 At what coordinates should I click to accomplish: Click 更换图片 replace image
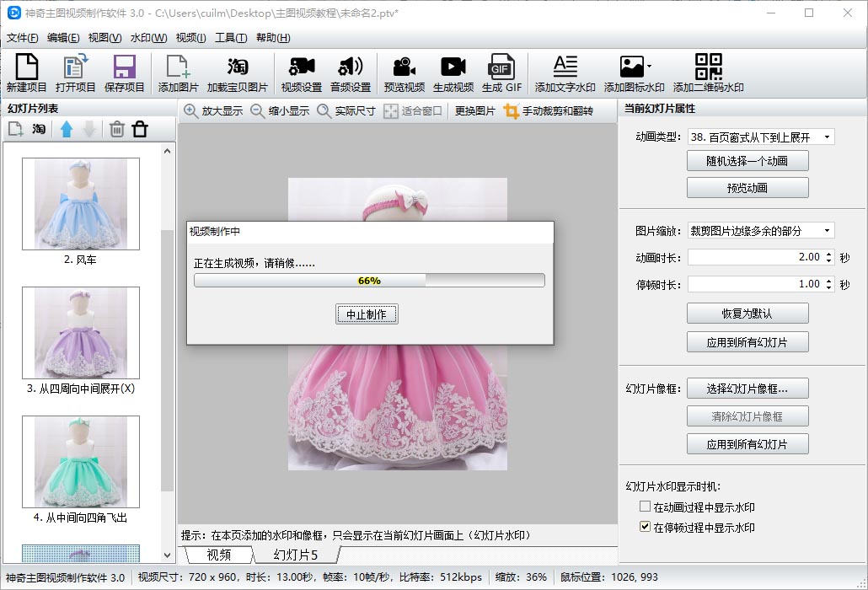click(x=475, y=110)
